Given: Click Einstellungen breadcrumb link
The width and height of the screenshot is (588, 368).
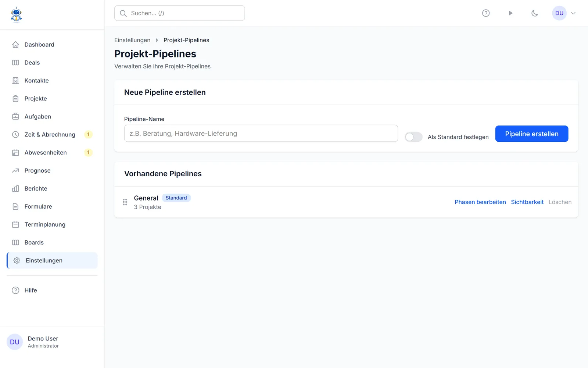Looking at the screenshot, I should [x=132, y=40].
